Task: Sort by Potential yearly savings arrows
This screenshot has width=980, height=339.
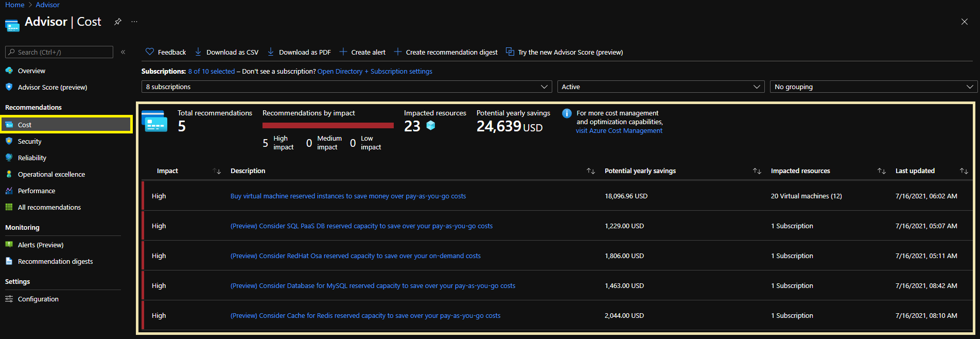Action: [757, 171]
